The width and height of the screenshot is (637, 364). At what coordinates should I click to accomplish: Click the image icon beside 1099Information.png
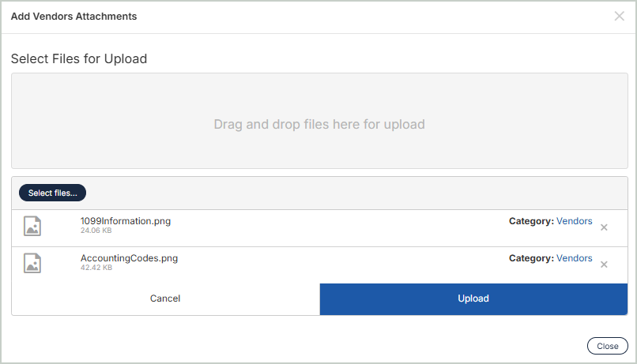32,227
